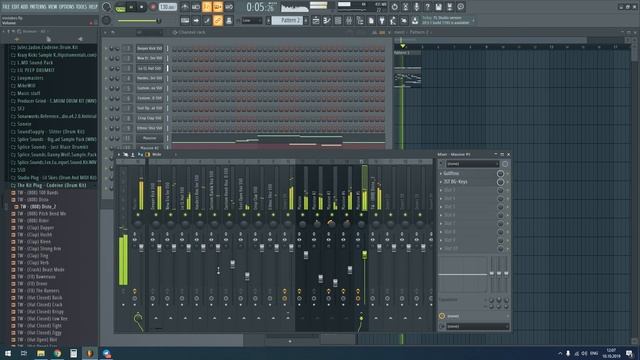The width and height of the screenshot is (640, 360).
Task: Open mixer input routing dropdown
Action: coord(472,164)
